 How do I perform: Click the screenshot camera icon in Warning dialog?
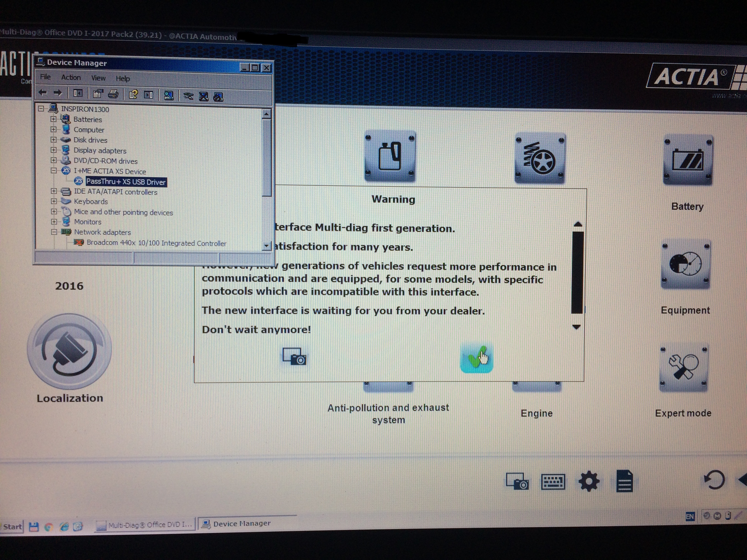[x=294, y=356]
